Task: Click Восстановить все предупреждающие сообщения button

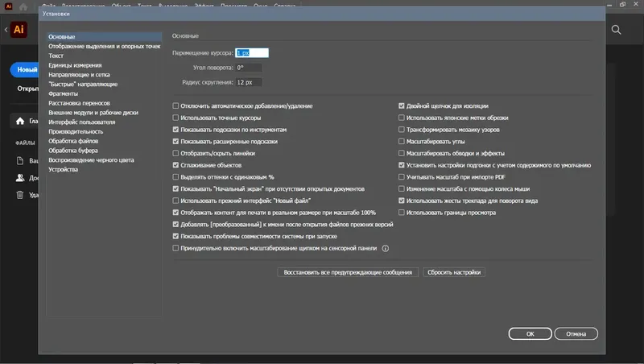Action: pyautogui.click(x=348, y=272)
